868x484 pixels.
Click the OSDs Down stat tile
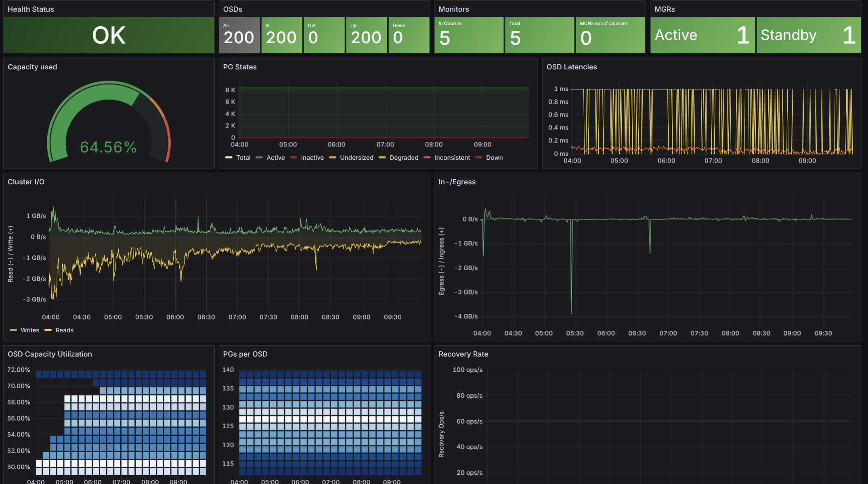click(x=409, y=35)
